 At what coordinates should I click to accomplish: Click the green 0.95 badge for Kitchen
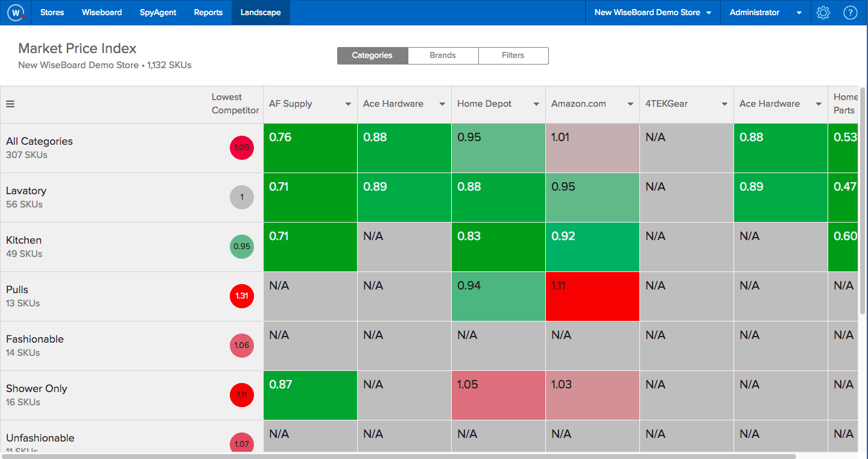tap(241, 247)
